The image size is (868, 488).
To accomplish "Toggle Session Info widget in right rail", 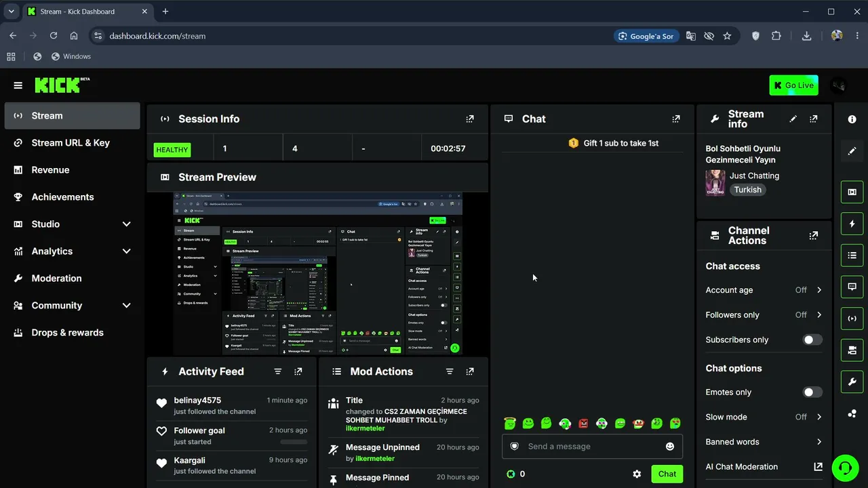I will (x=852, y=319).
